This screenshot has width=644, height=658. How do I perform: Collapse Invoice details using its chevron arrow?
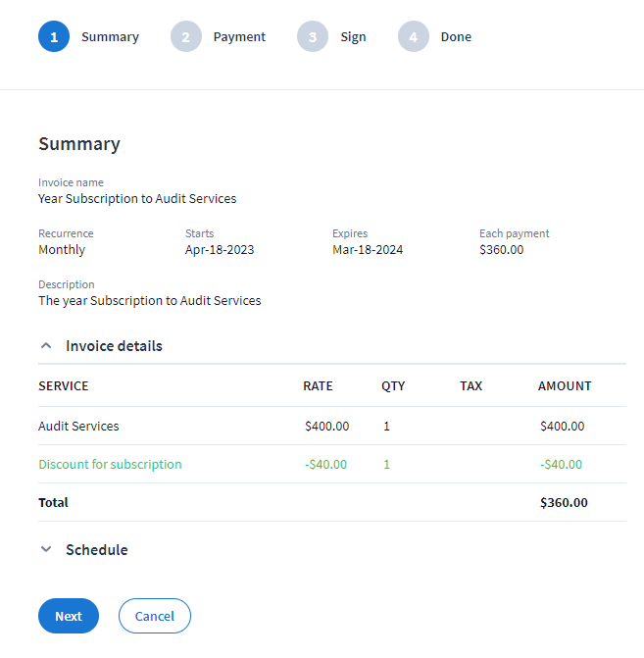pyautogui.click(x=46, y=346)
